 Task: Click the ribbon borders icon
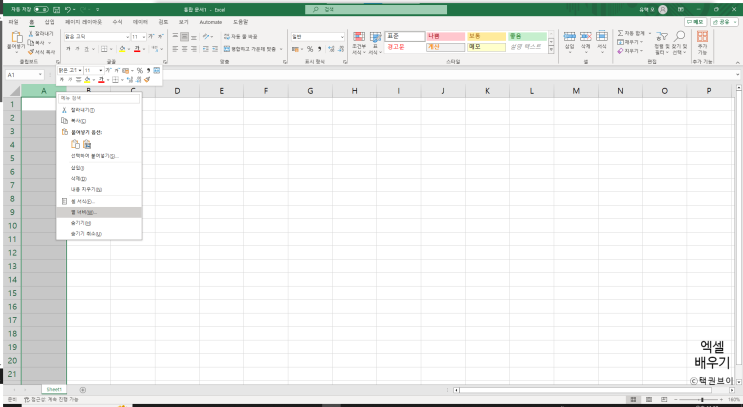pos(104,49)
